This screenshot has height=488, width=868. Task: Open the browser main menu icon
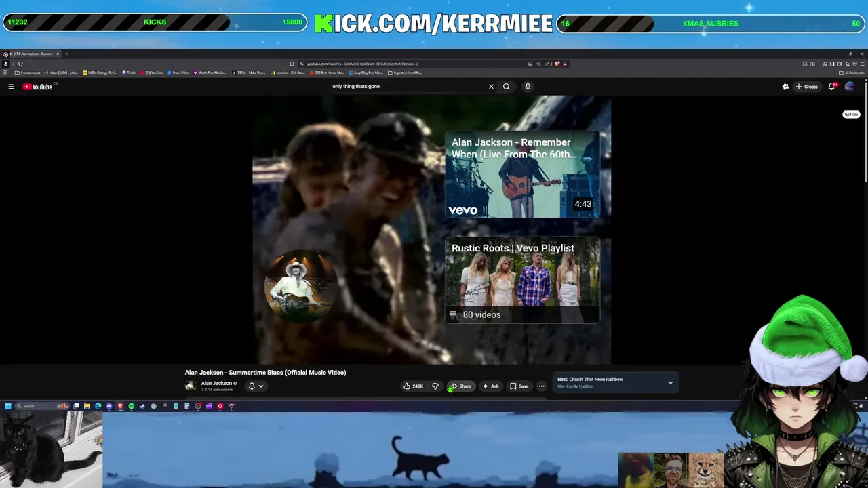[863, 64]
